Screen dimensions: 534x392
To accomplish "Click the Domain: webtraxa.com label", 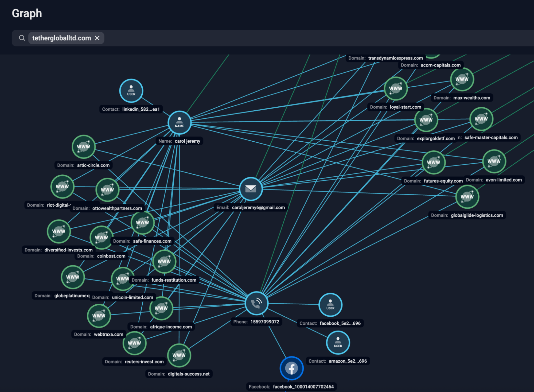I will pos(99,335).
